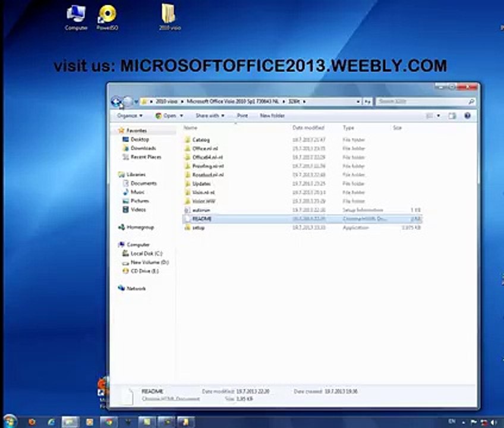Expand the Open button's dropdown arrow
Screen dimensions: 504x428
pos(181,115)
